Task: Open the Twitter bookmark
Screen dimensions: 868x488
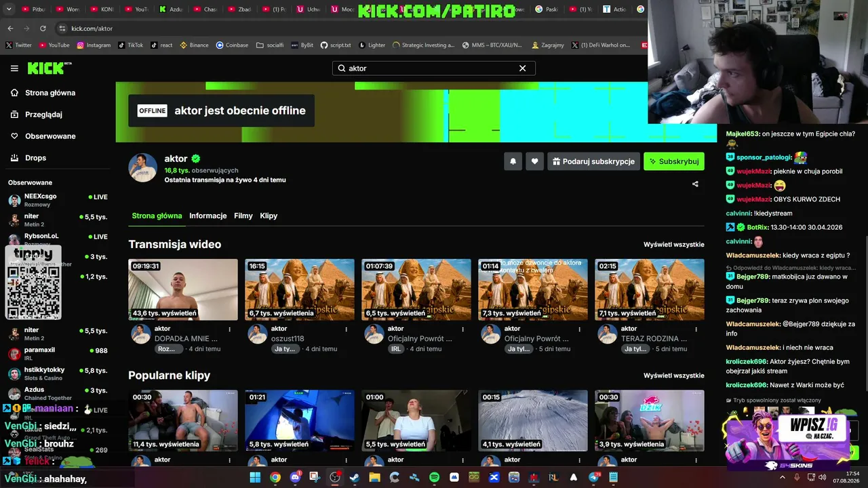Action: pos(19,45)
